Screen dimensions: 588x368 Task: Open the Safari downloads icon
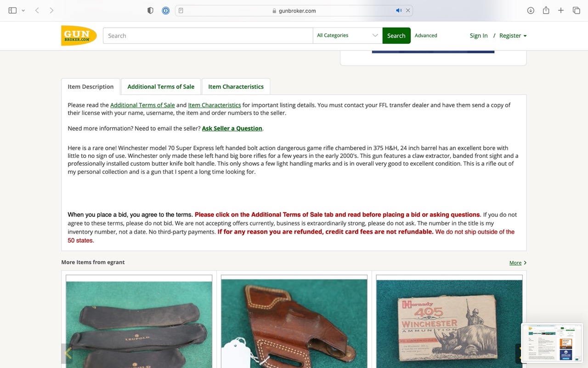[531, 11]
